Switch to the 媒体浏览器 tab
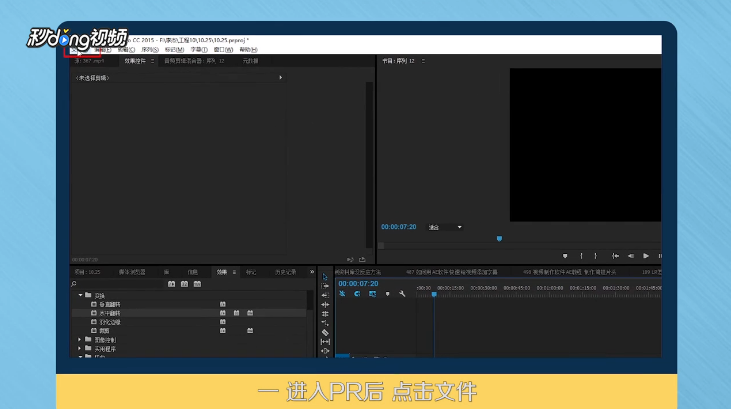 (x=132, y=272)
